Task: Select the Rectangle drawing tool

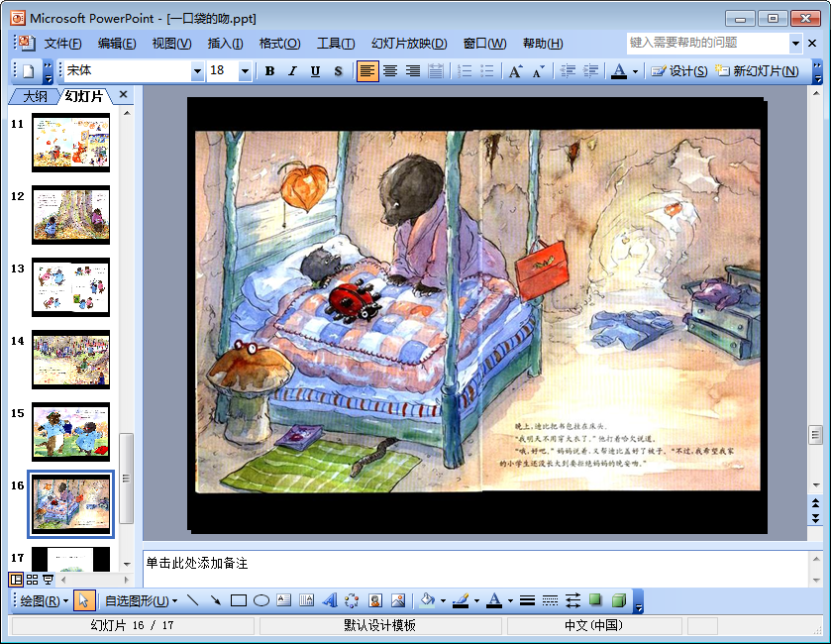Action: tap(239, 600)
